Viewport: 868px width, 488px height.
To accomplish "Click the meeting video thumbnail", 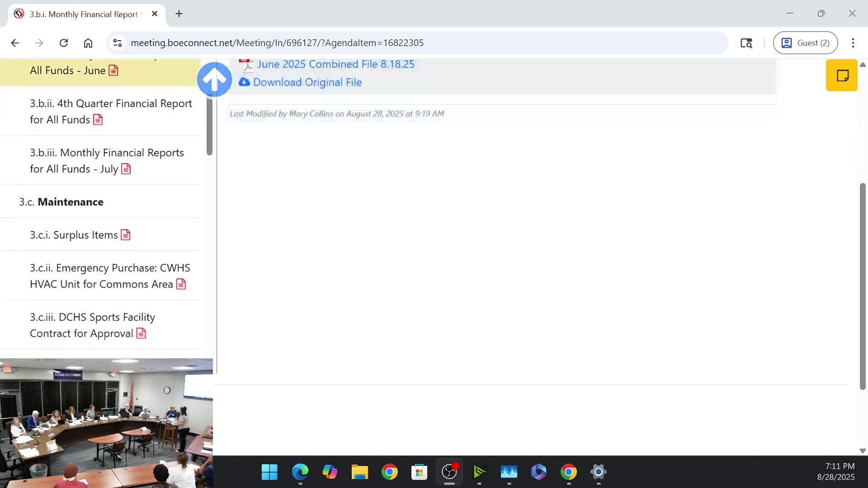I will click(106, 422).
